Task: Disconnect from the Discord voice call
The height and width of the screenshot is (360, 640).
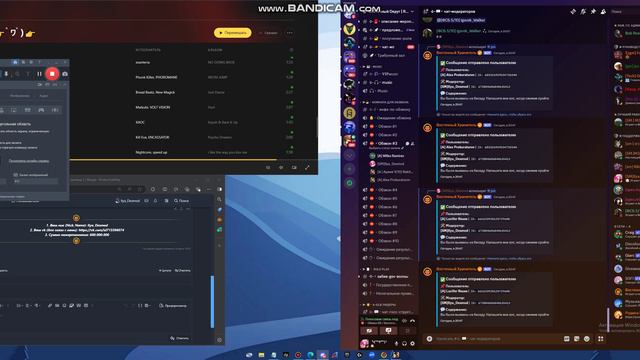Action: 412,321
